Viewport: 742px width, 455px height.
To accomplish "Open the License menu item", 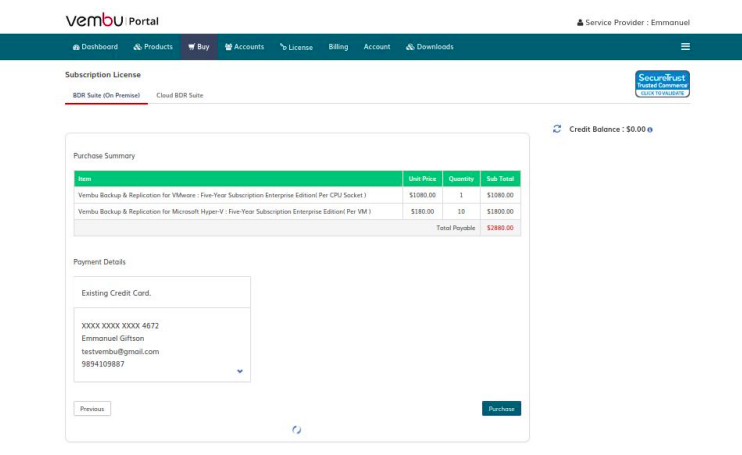I will 296,47.
